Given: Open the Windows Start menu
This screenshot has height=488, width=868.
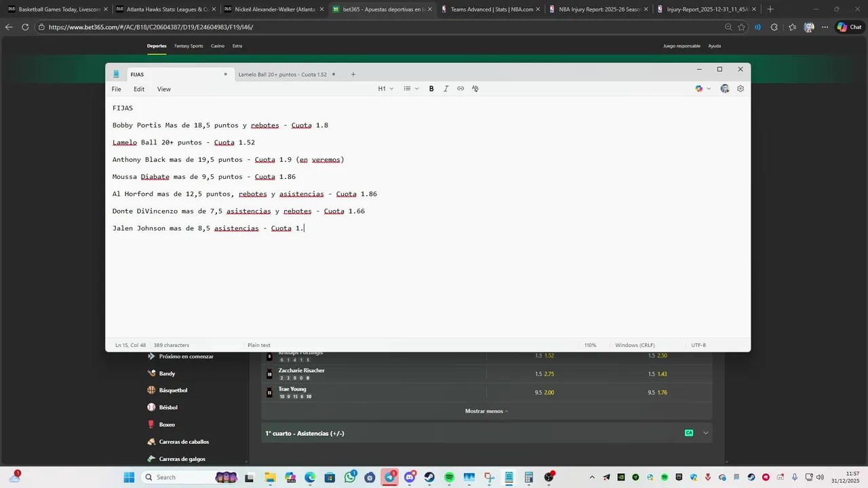Looking at the screenshot, I should [x=129, y=477].
